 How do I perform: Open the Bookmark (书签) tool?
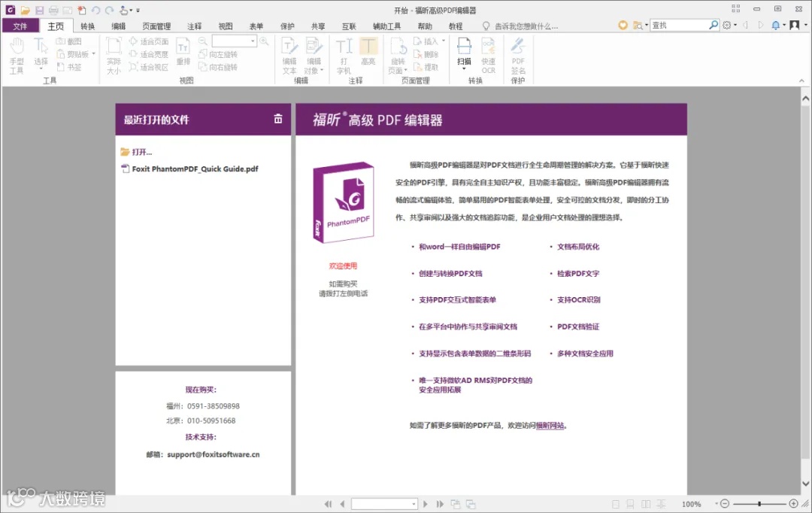pos(69,68)
